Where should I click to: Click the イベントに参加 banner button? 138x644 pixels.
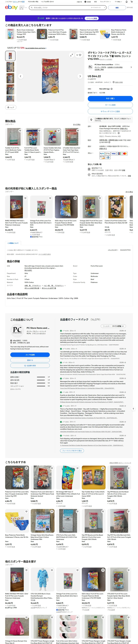pyautogui.click(x=92, y=18)
